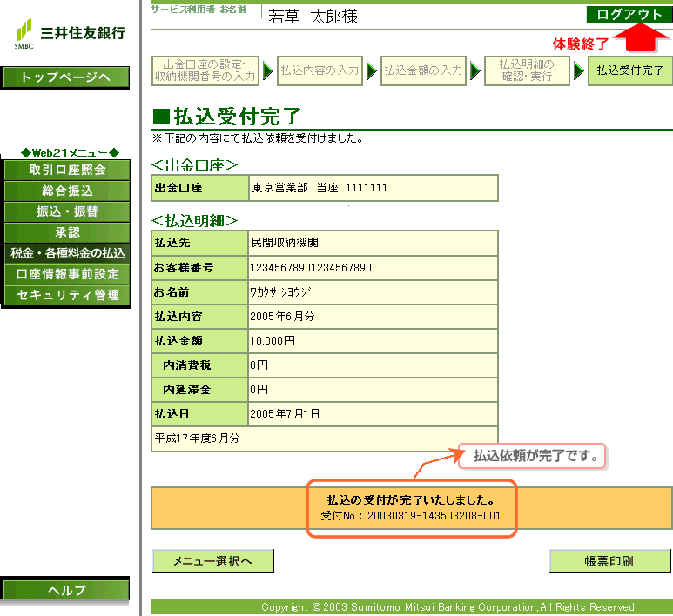Click step 払込金額の入力
The height and width of the screenshot is (616, 673).
click(423, 70)
